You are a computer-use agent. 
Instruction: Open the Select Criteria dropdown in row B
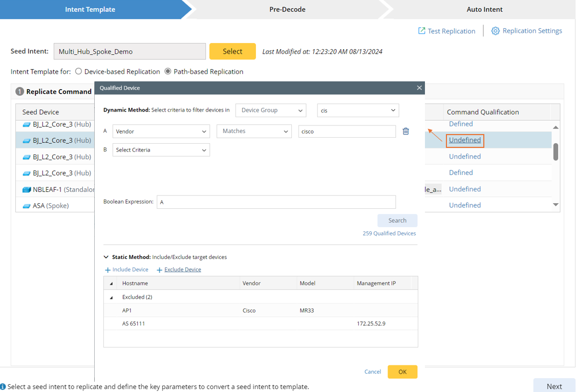click(161, 150)
